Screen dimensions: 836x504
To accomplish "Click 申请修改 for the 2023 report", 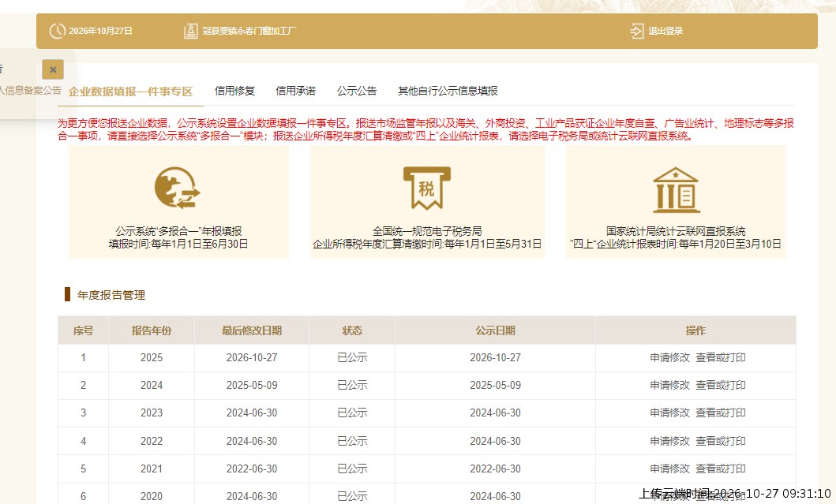I will coord(669,413).
